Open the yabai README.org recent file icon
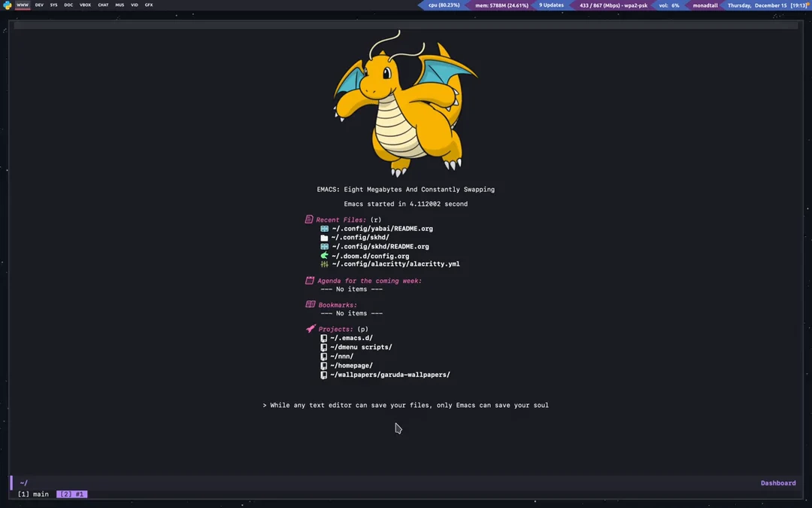Image resolution: width=812 pixels, height=508 pixels. pos(324,228)
